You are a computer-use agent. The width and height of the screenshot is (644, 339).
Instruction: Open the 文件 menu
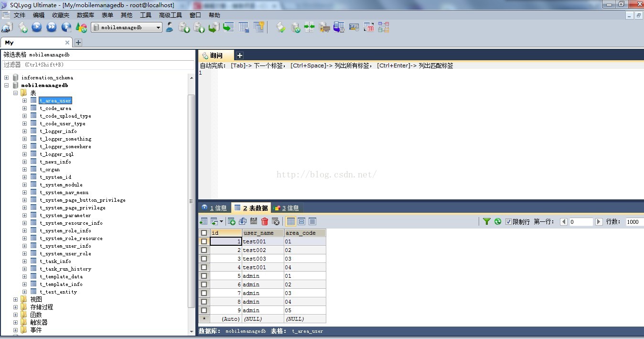pos(20,15)
